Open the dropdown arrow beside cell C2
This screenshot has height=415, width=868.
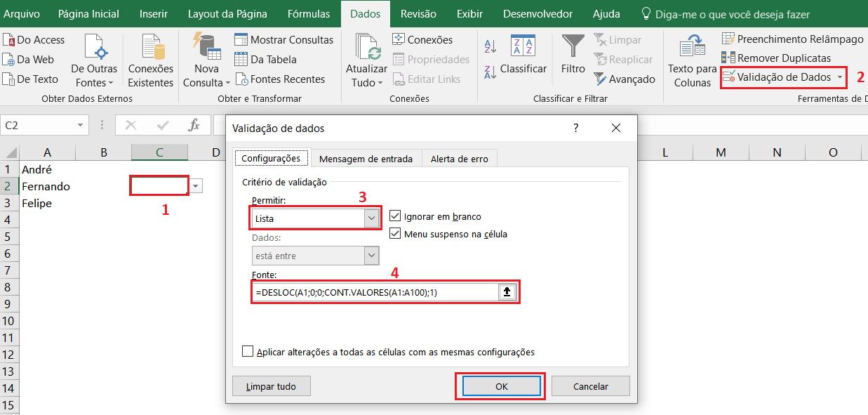click(x=196, y=186)
